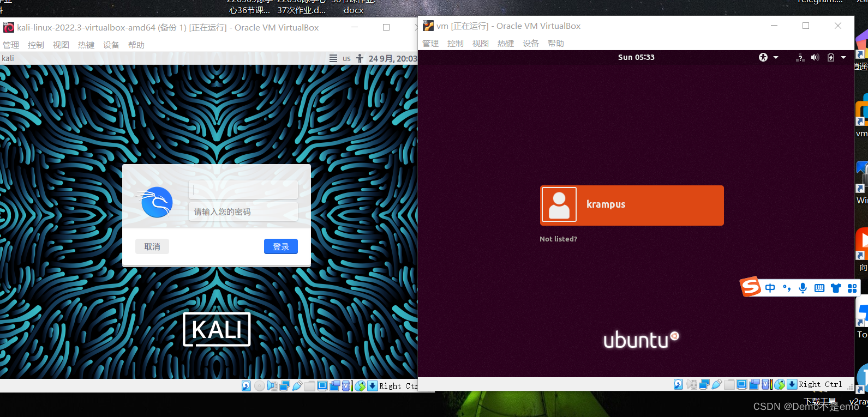Click Ubuntu volume speaker icon

point(815,57)
